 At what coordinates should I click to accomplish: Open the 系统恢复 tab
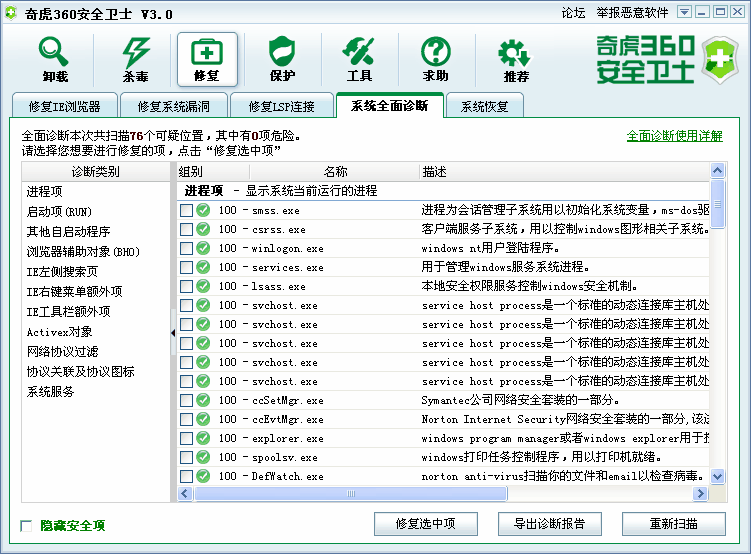tap(484, 106)
